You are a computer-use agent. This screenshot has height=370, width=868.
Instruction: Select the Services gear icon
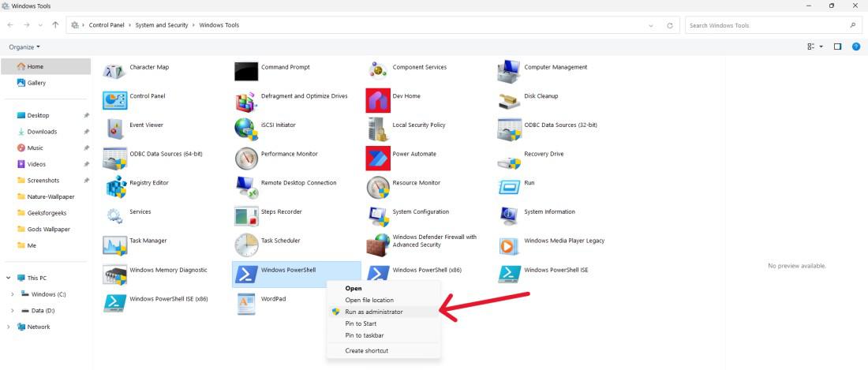(114, 215)
